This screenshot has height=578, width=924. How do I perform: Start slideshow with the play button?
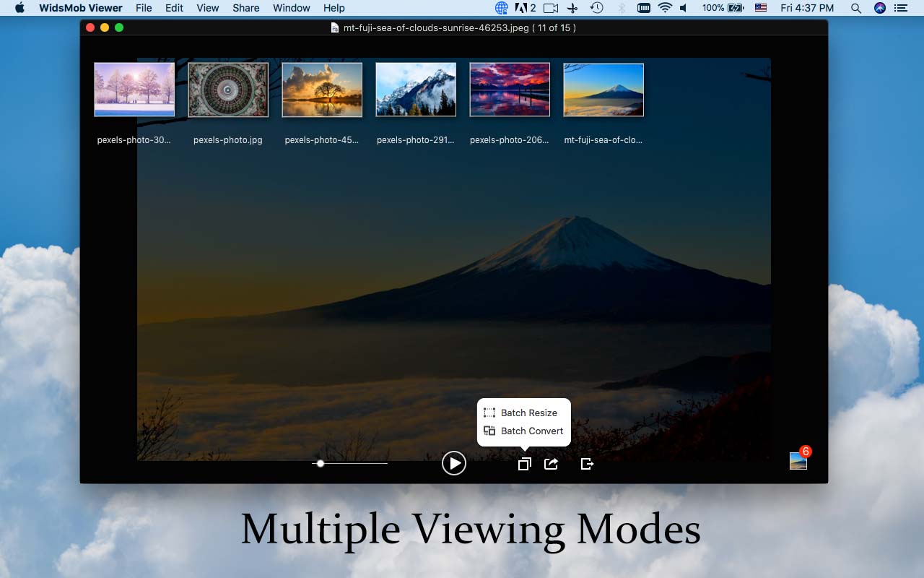pos(454,463)
